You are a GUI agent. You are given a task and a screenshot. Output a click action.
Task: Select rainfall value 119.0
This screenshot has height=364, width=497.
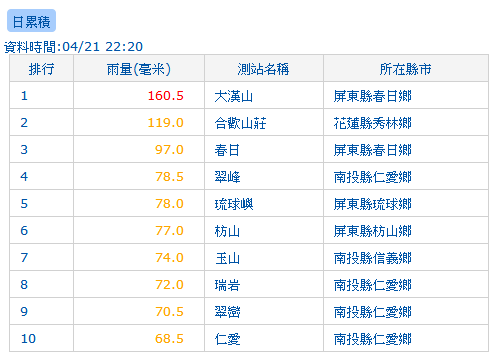[166, 123]
